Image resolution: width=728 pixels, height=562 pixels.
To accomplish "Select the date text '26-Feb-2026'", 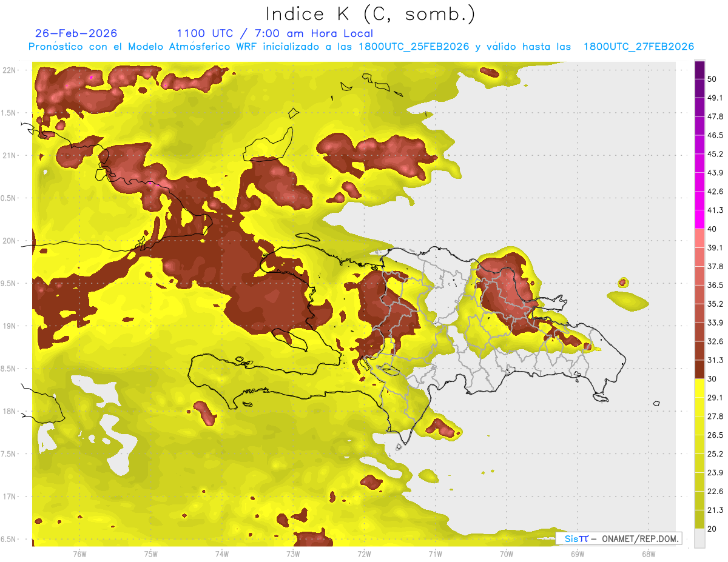I will click(x=76, y=33).
